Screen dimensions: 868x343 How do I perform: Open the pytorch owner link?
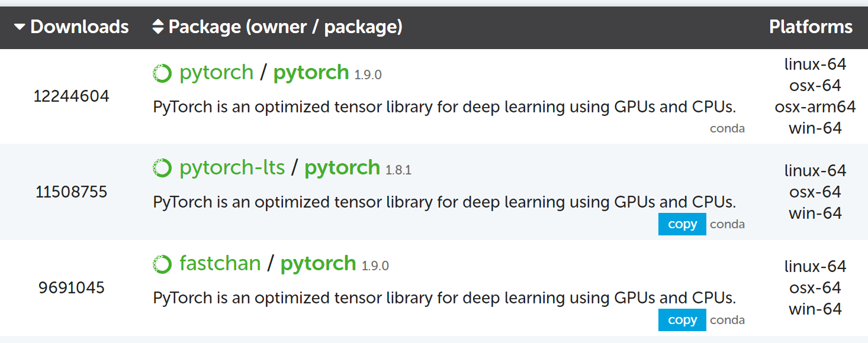[x=216, y=73]
